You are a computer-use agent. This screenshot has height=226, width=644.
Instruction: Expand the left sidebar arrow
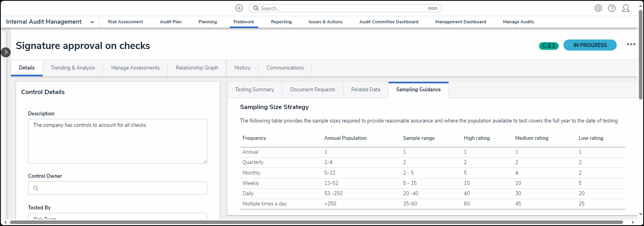pos(6,52)
